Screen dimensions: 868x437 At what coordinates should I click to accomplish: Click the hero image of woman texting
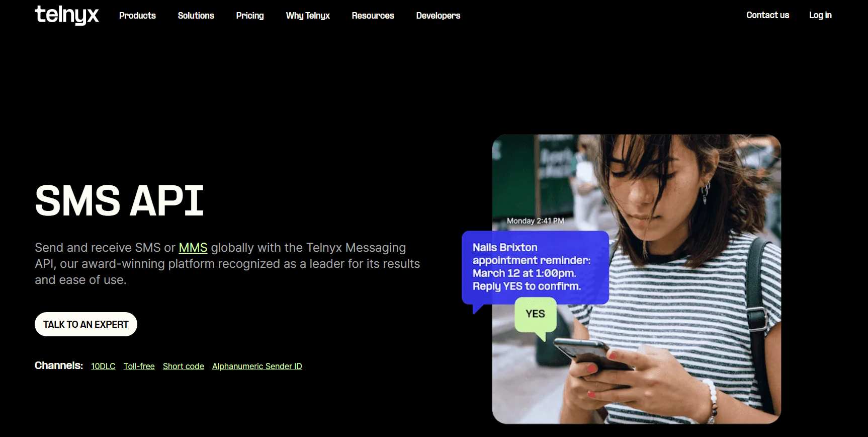pyautogui.click(x=636, y=279)
